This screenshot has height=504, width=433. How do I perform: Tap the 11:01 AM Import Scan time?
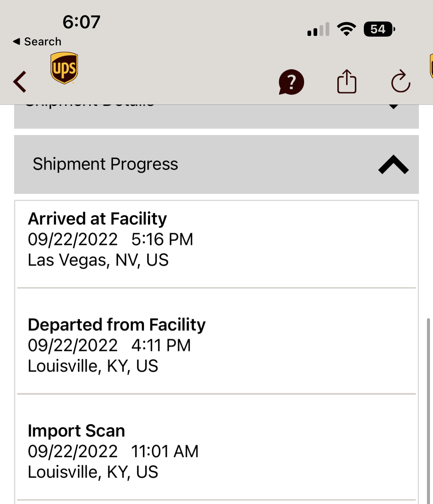165,451
